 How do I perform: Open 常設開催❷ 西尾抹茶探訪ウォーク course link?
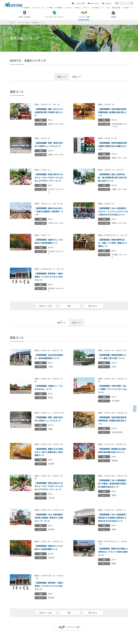coord(112,356)
